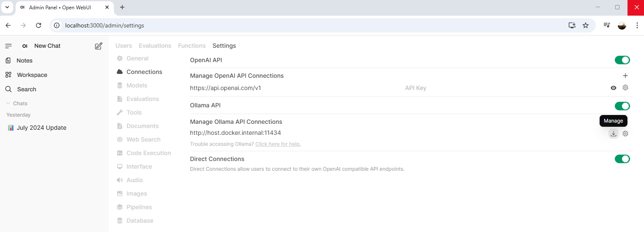This screenshot has height=232, width=644.
Task: Open Chrome three-dot menu
Action: [637, 25]
